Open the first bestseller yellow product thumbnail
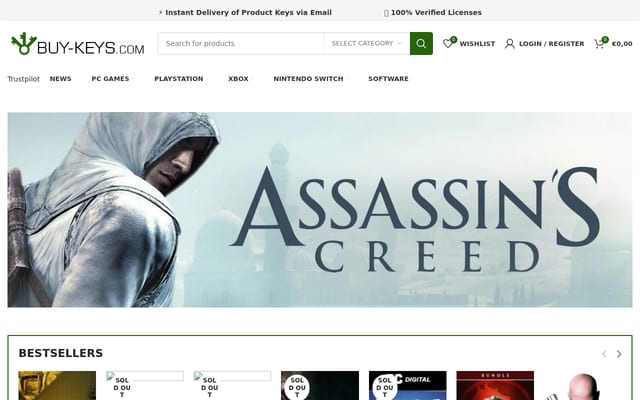Screen dimensions: 640x400 [57, 385]
